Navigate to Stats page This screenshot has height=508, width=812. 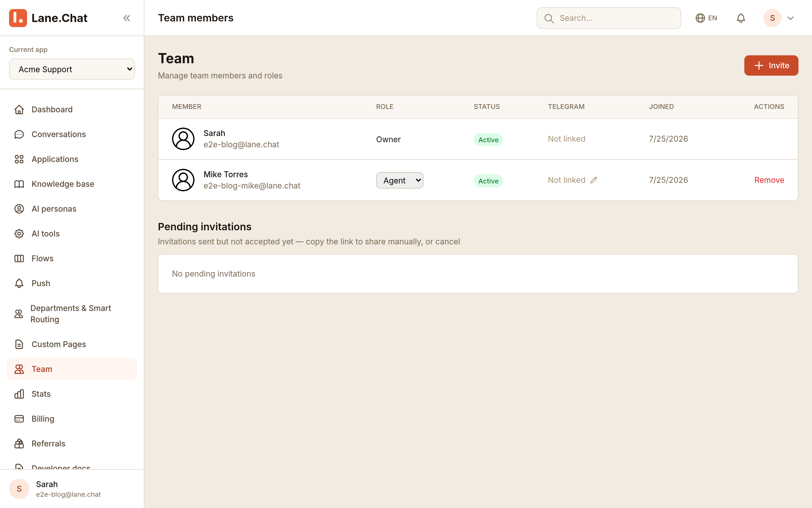(x=72, y=394)
